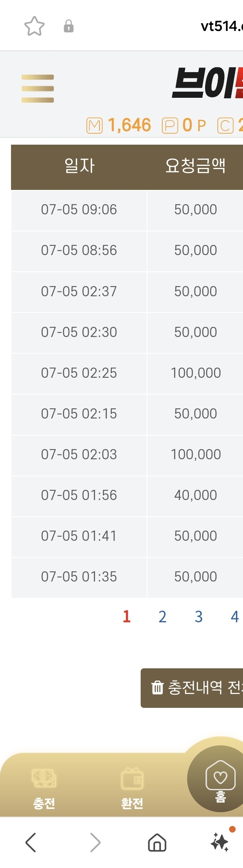Go to pagination page 4

[x=234, y=617]
